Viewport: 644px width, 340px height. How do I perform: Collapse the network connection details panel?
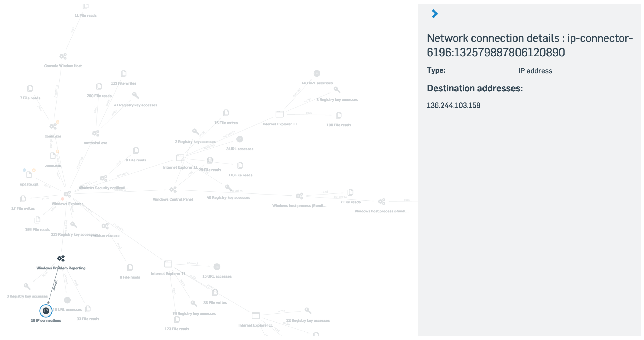(x=435, y=14)
